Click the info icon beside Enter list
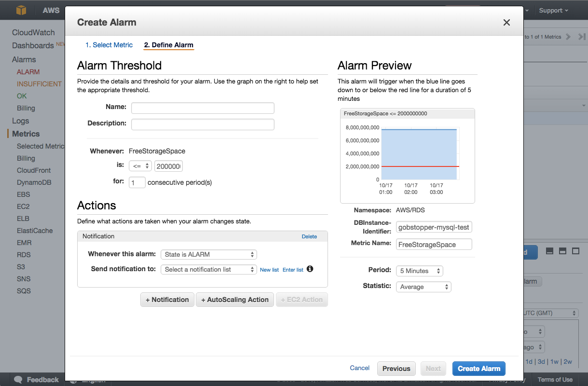This screenshot has height=386, width=588. pos(310,269)
